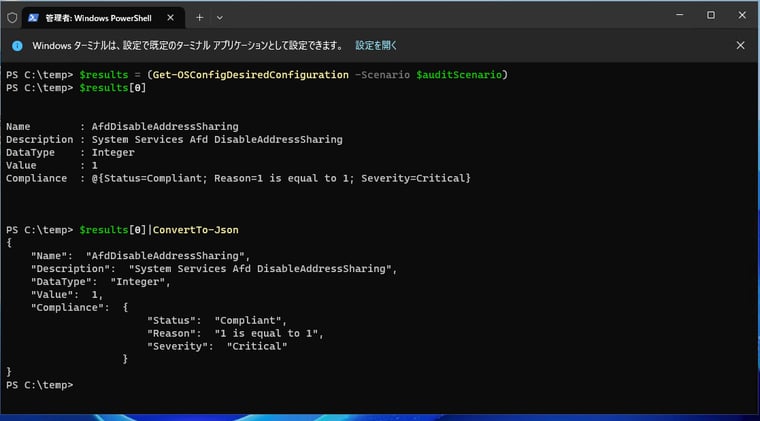The width and height of the screenshot is (760, 421).
Task: Click the blue info icon in notification bar
Action: click(x=17, y=46)
